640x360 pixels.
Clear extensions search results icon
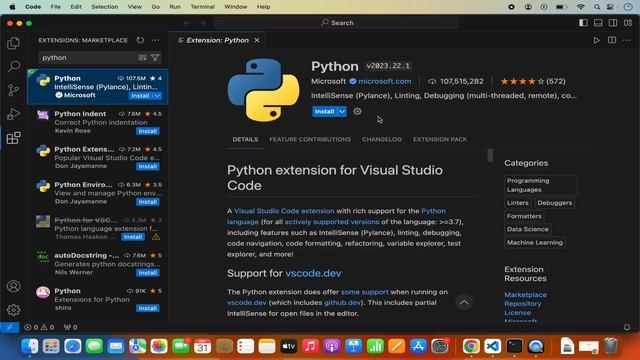click(142, 58)
